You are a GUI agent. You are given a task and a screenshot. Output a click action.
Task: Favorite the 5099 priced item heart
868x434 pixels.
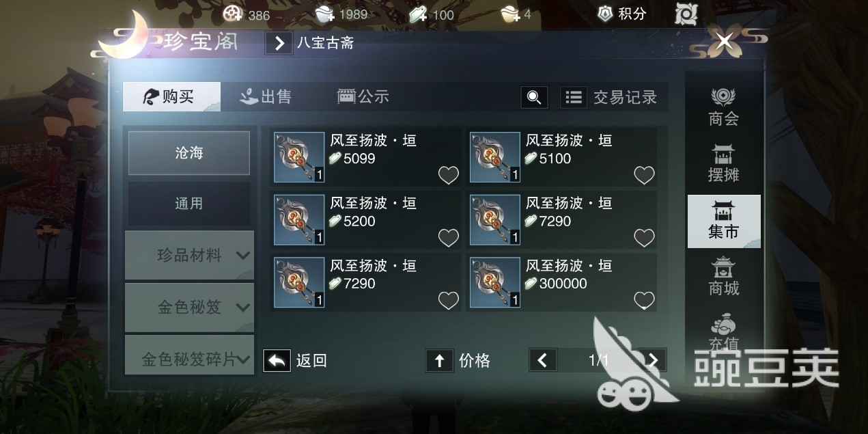[x=448, y=176]
